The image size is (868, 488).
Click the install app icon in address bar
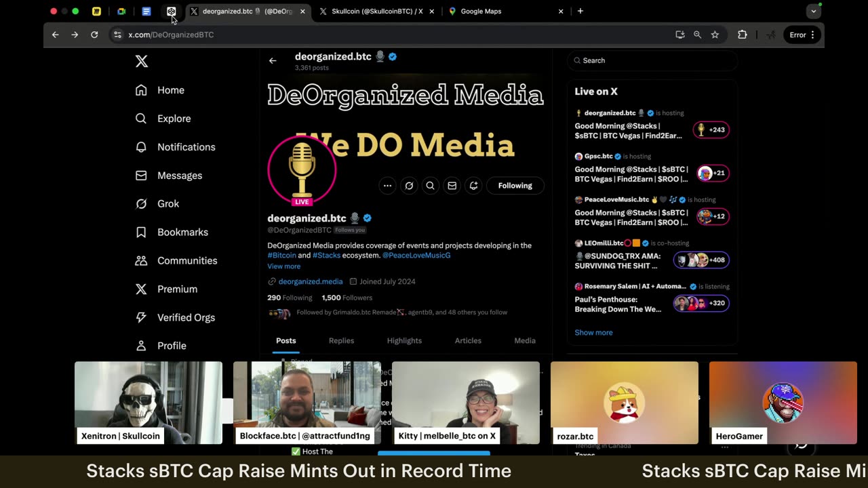click(680, 35)
